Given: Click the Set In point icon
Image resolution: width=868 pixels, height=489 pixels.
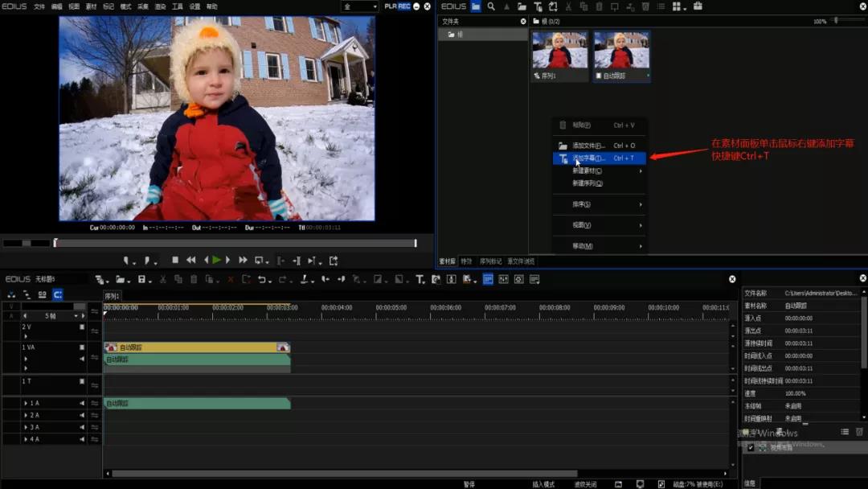Looking at the screenshot, I should pyautogui.click(x=127, y=261).
